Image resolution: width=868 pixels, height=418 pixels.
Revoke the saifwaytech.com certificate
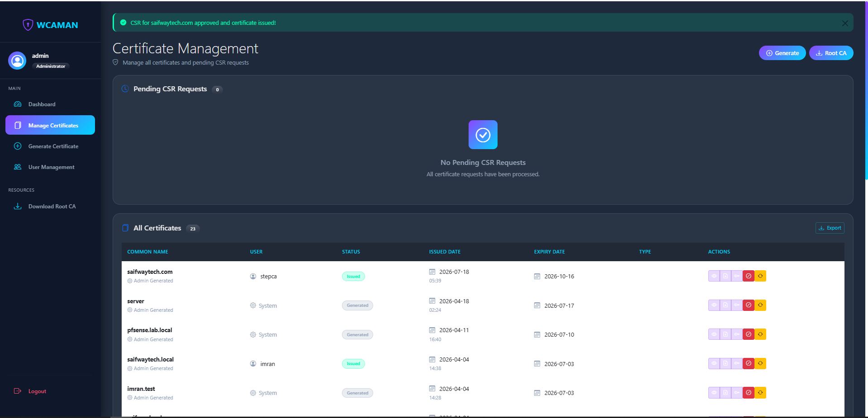point(749,276)
